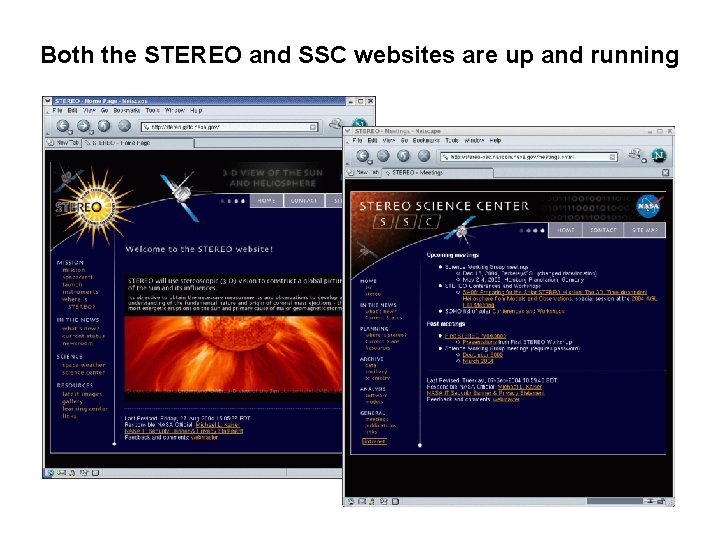This screenshot has height=540, width=720.
Task: Open Presentations link under Past meetings
Action: [x=478, y=342]
